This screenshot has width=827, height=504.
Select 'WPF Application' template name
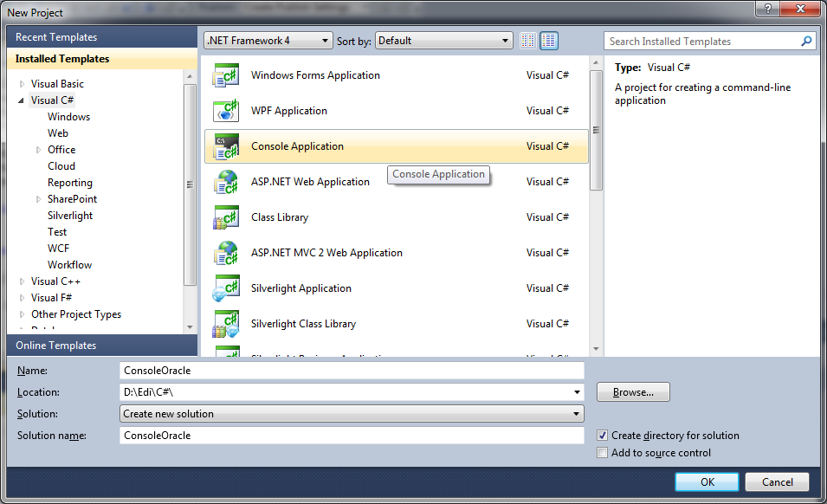(289, 111)
